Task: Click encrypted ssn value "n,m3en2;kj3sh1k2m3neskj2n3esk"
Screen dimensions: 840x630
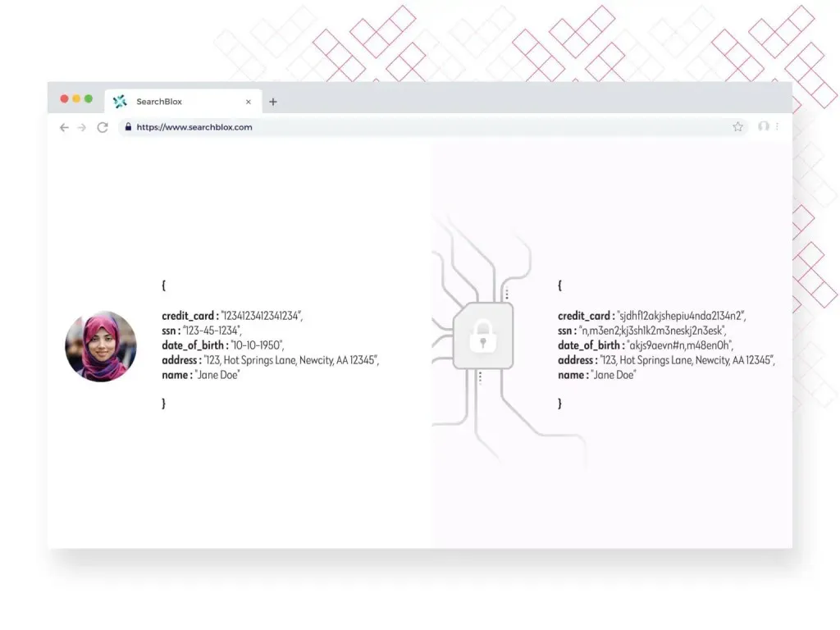Action: [x=652, y=331]
